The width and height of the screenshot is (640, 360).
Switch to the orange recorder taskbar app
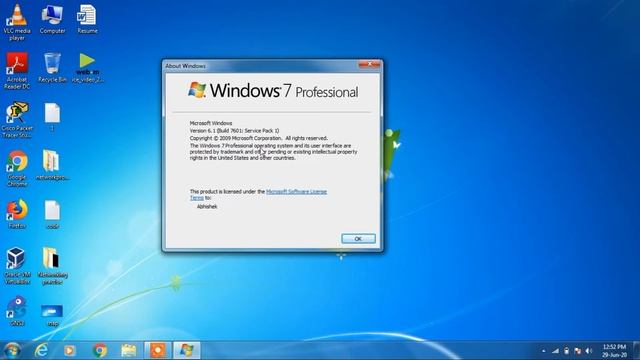(x=158, y=350)
